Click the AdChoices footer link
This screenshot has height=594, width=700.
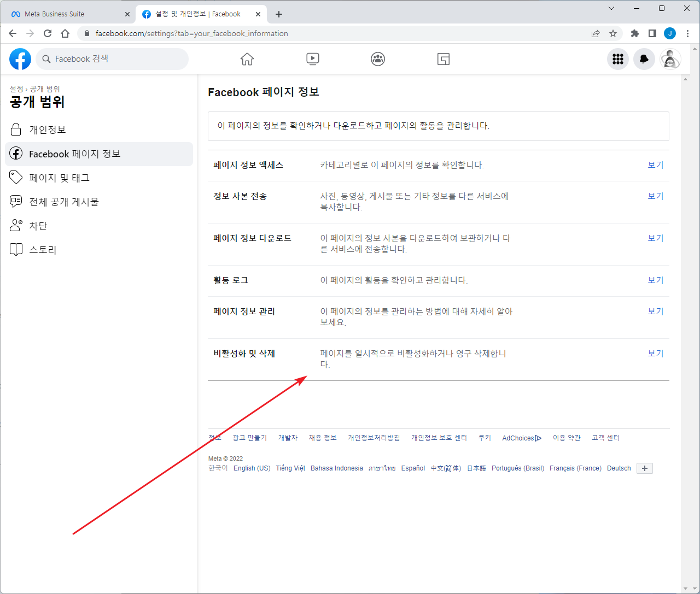(x=522, y=438)
